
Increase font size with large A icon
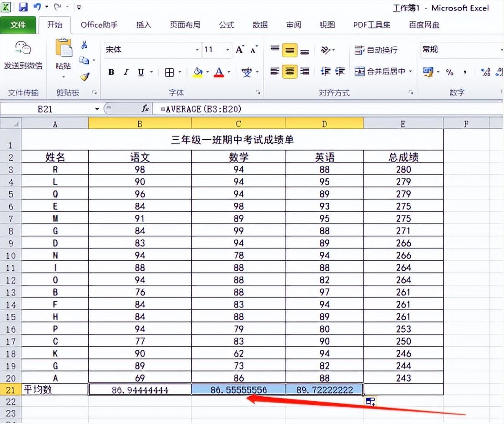pos(240,50)
